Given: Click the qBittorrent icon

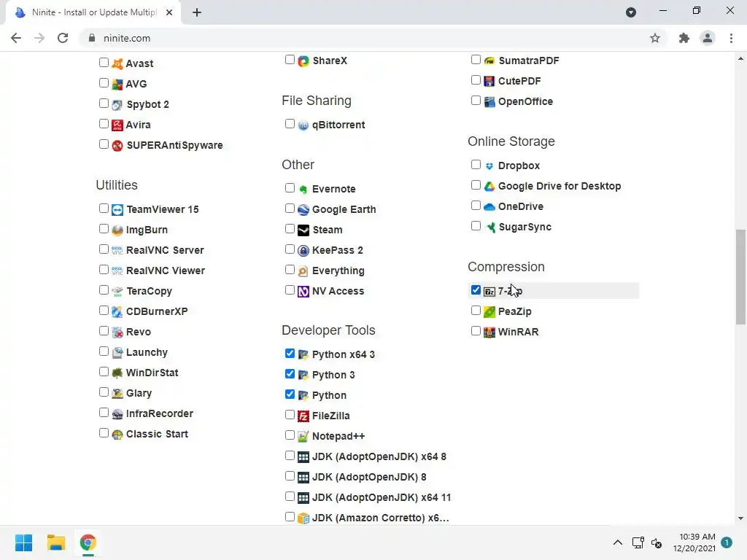Looking at the screenshot, I should [303, 125].
